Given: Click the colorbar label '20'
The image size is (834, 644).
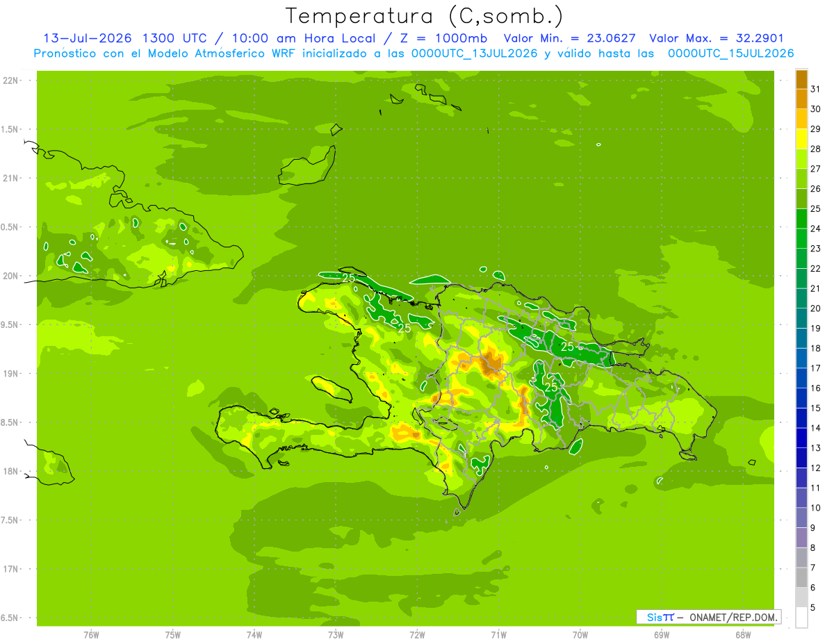Looking at the screenshot, I should [815, 308].
